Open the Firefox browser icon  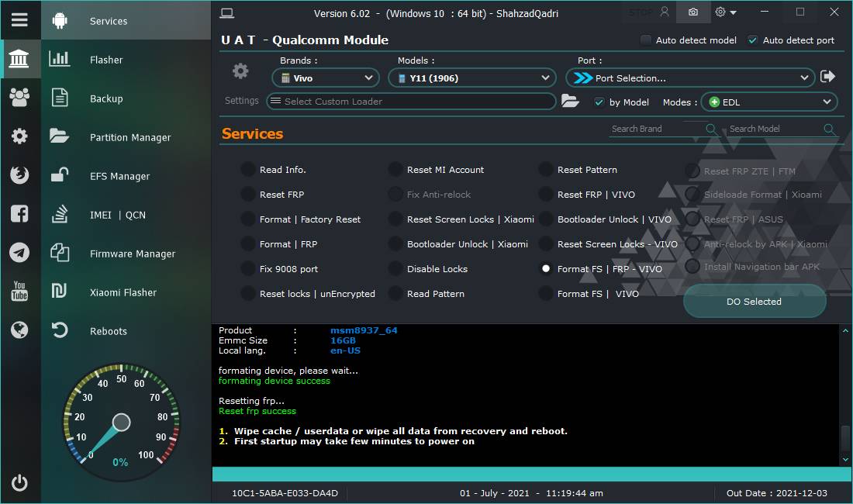(19, 174)
